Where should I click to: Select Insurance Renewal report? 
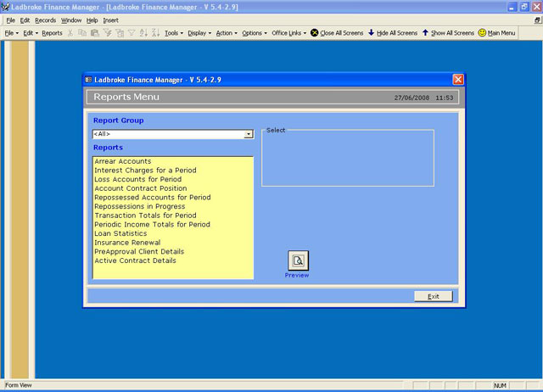127,243
